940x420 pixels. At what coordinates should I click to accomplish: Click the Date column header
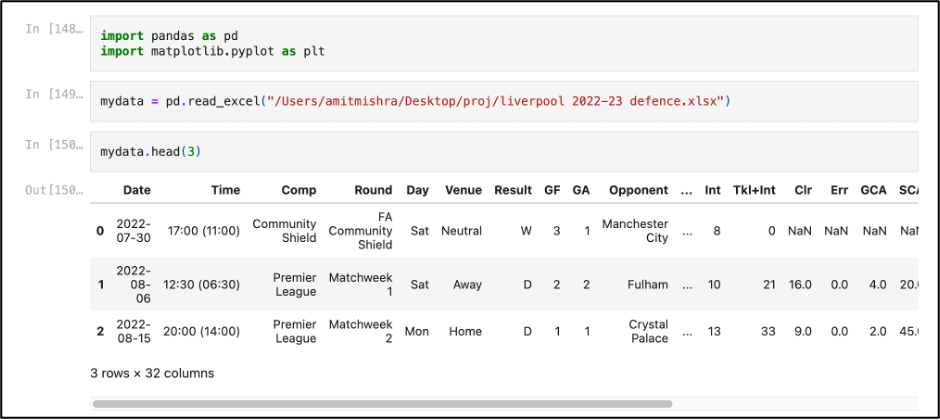[137, 190]
